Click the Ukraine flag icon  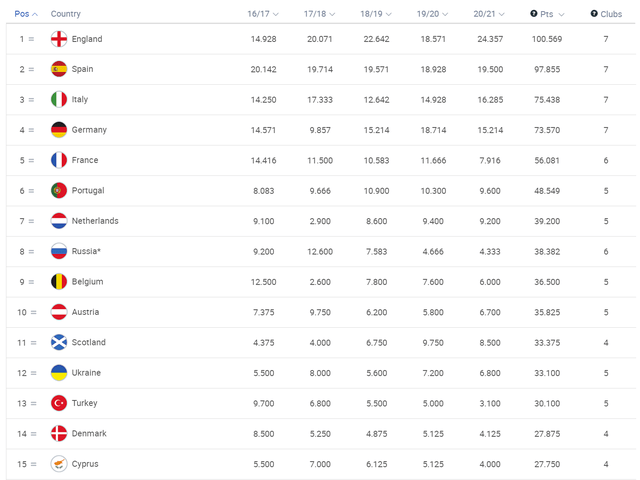[x=59, y=373]
